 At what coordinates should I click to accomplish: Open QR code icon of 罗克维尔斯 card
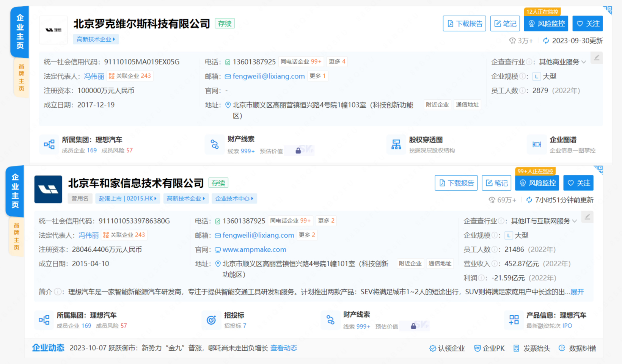(608, 10)
